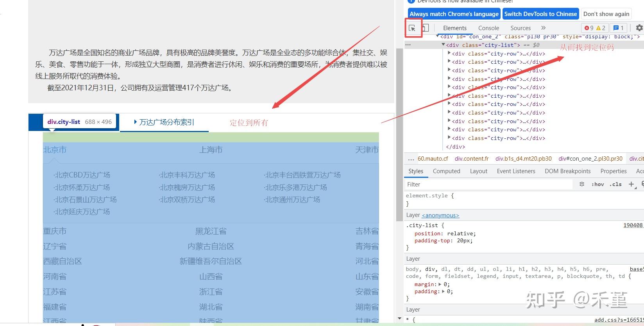Select 内蒙古自治区 in the city list
The width and height of the screenshot is (644, 326).
tap(211, 246)
